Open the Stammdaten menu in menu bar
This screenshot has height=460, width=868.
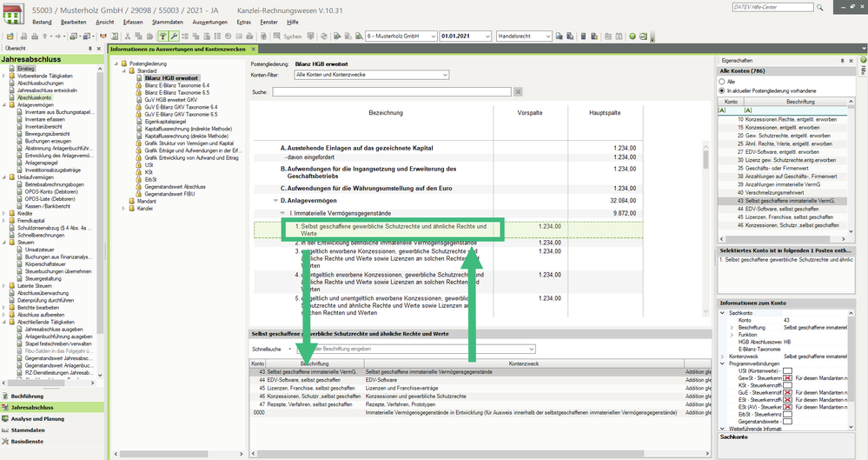[x=168, y=22]
